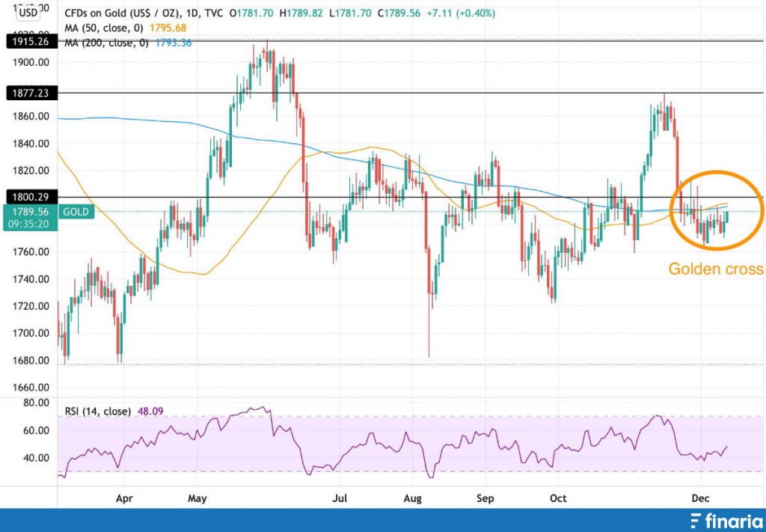
Task: Click the 1860.00 price axis label
Action: click(x=31, y=117)
